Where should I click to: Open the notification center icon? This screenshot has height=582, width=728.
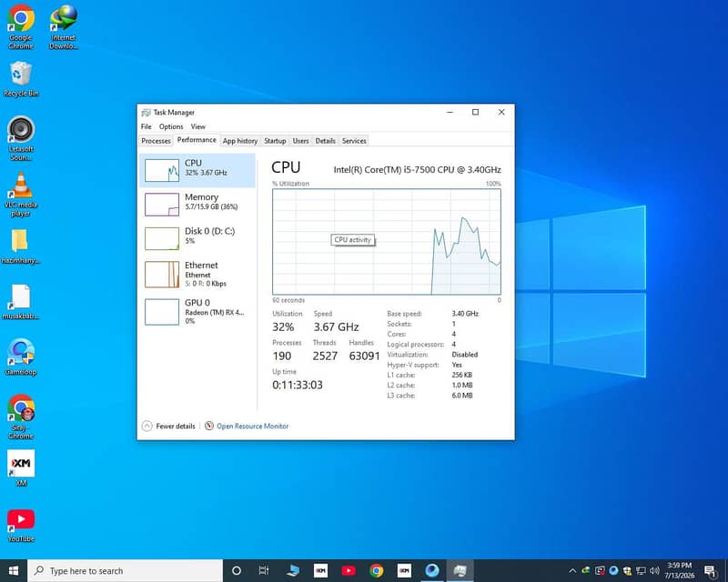tap(711, 571)
